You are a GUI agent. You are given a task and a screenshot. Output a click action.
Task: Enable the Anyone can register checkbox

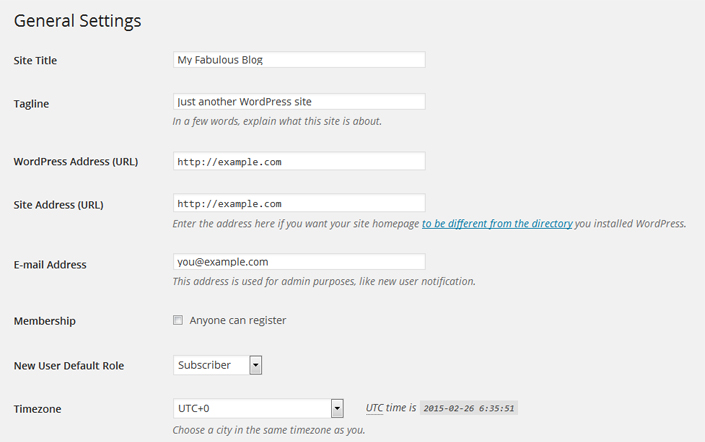178,320
